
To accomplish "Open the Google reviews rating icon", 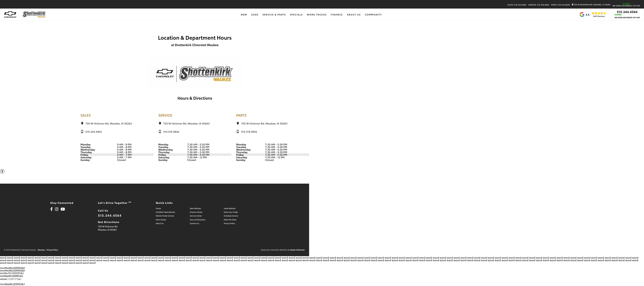I will [582, 15].
